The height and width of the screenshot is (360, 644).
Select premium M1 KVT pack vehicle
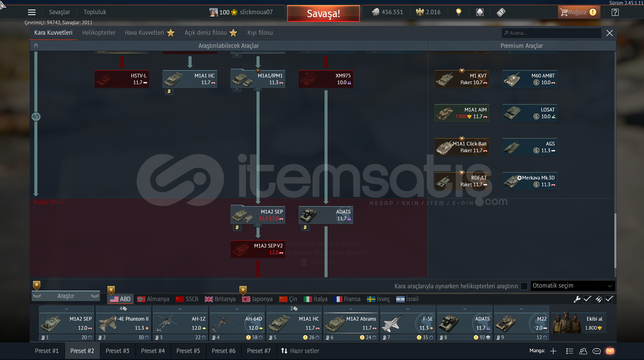[462, 79]
